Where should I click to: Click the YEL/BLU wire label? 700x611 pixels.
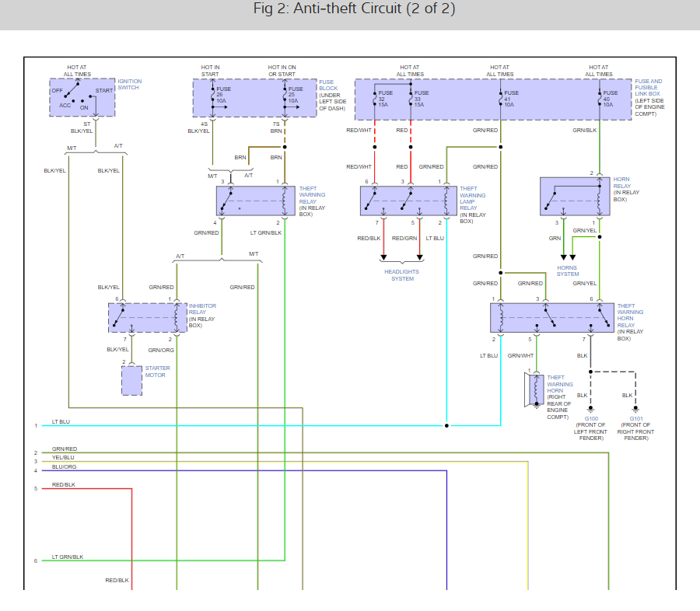click(63, 457)
